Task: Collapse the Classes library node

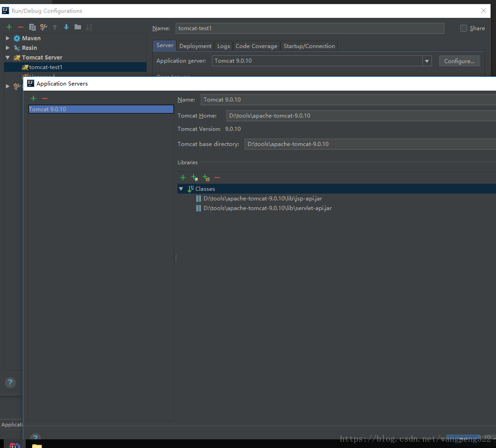Action: (x=181, y=189)
